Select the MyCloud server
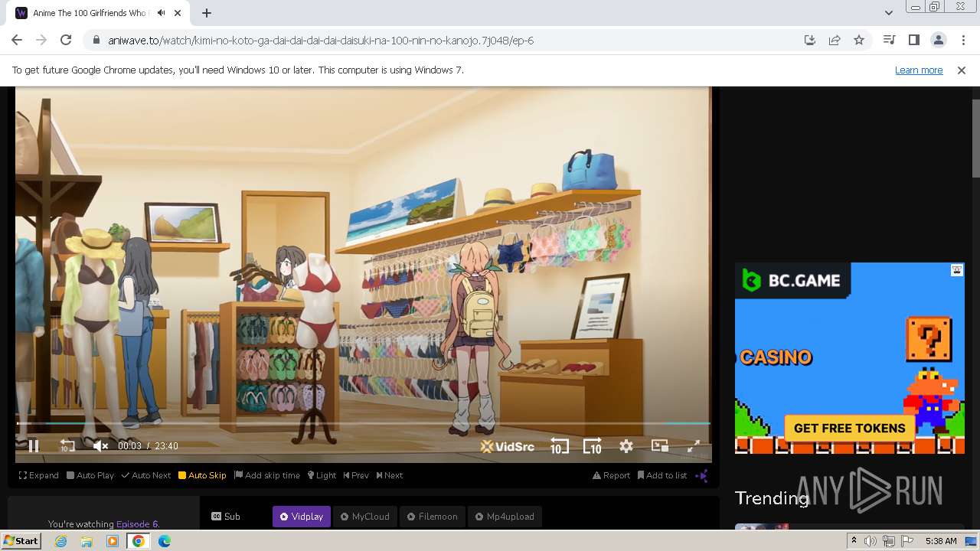Image resolution: width=980 pixels, height=551 pixels. (x=365, y=517)
